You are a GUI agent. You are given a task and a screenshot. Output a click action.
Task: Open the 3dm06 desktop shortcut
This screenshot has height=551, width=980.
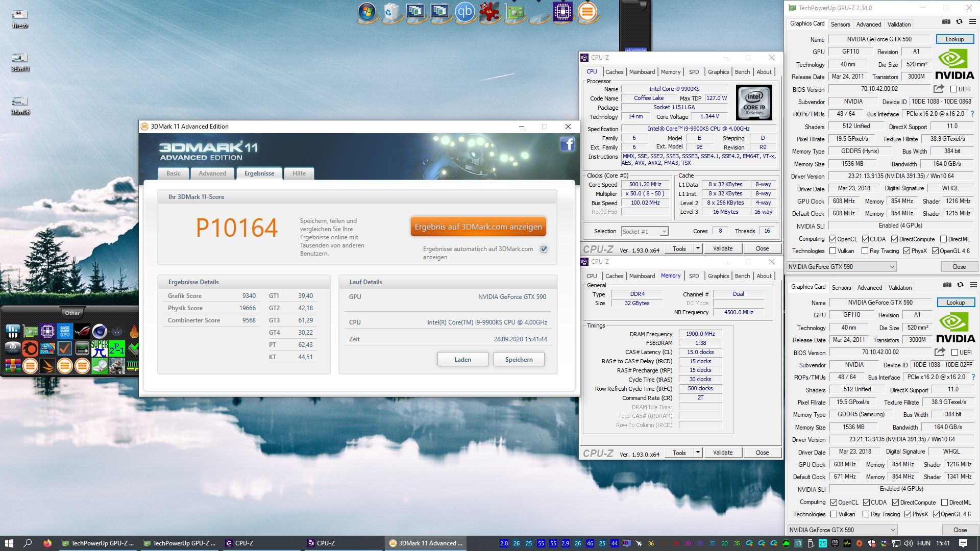(x=20, y=106)
